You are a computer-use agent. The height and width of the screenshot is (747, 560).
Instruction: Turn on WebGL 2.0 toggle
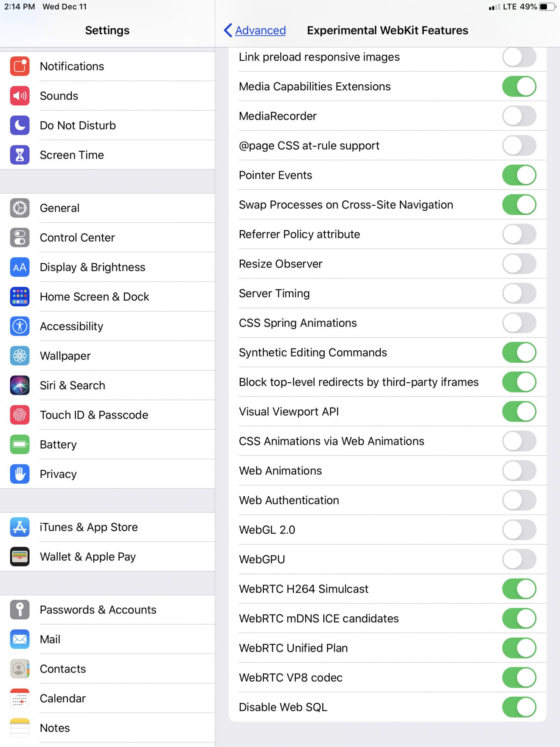(x=519, y=530)
